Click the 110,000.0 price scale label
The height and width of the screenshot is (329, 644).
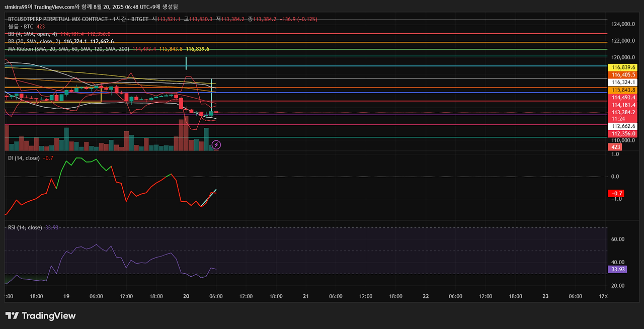623,140
